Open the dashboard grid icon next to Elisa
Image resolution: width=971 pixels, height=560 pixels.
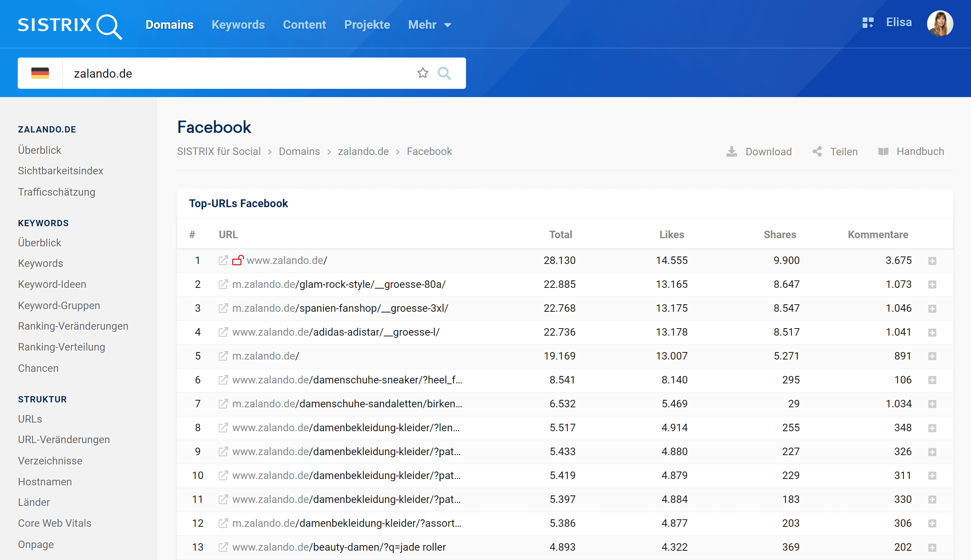pos(868,23)
